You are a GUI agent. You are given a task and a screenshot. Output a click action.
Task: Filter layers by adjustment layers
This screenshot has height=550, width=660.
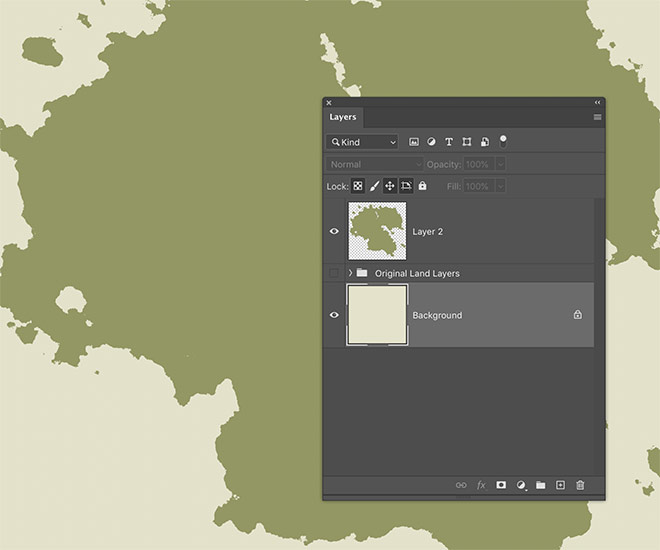(431, 142)
